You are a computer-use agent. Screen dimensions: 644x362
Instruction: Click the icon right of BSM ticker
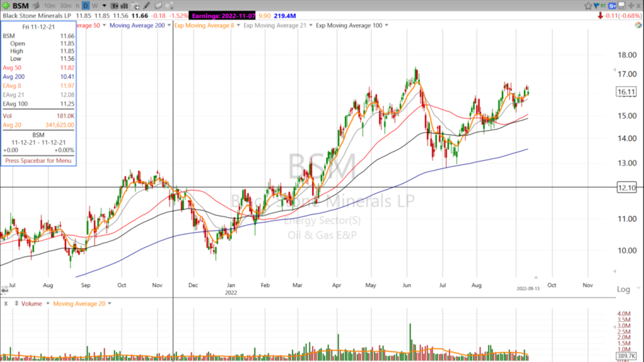point(36,6)
